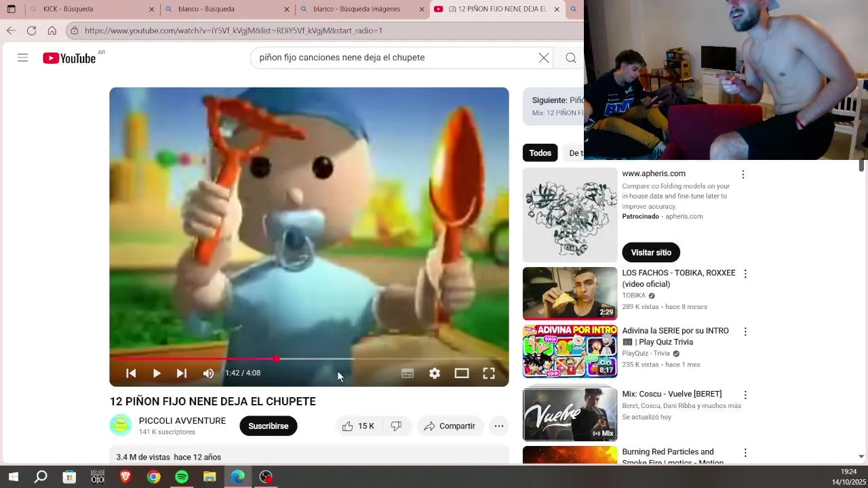Open Spotify from taskbar
This screenshot has height=488, width=868.
[182, 477]
